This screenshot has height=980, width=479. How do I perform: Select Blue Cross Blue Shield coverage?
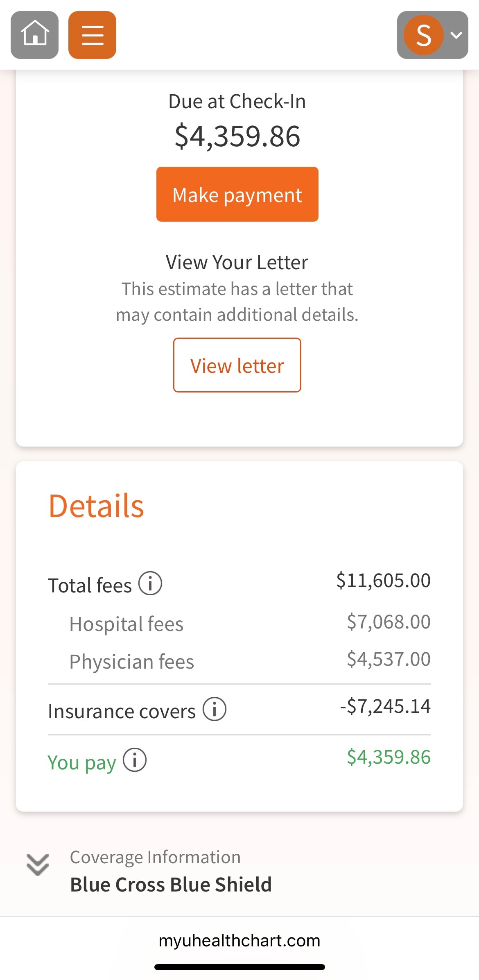[x=171, y=884]
